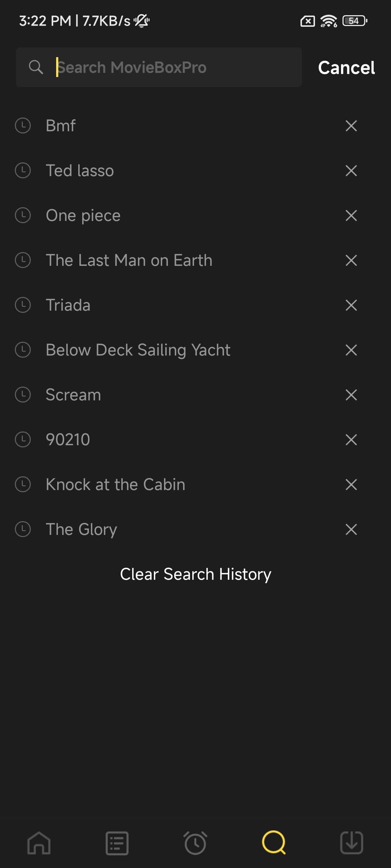Open the Home tab icon
Screen dimensions: 391x868
click(x=39, y=843)
